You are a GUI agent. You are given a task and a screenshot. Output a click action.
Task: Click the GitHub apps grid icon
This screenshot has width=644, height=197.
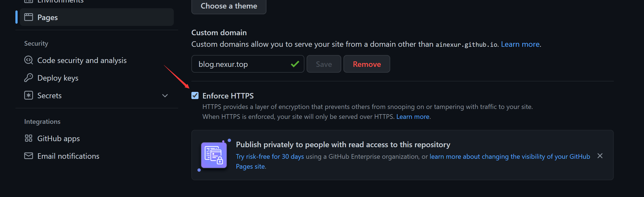(29, 138)
